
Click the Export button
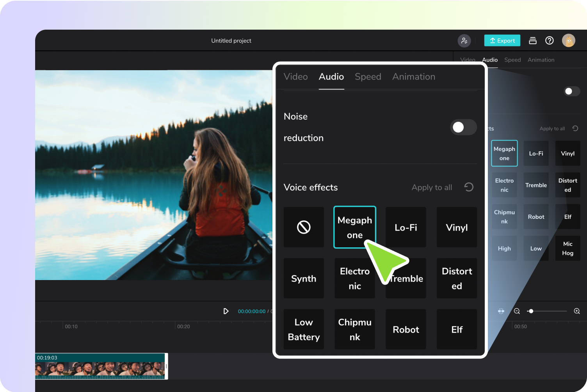(502, 41)
